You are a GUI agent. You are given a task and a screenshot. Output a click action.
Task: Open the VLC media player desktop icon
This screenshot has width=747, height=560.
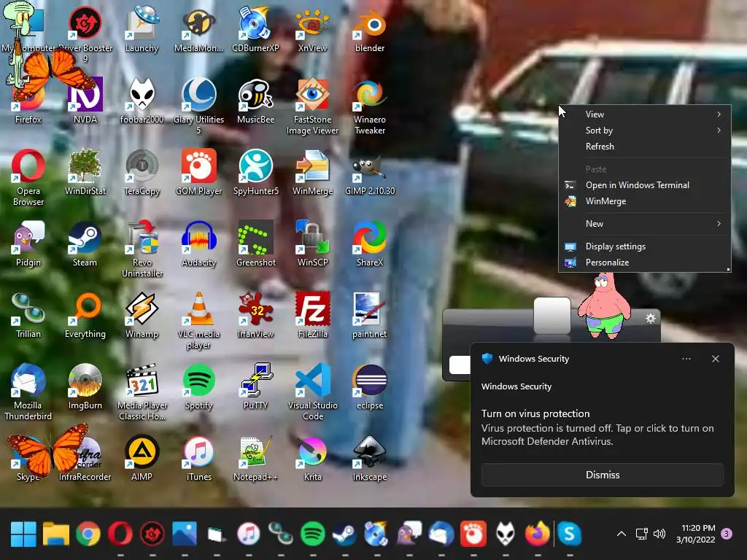(x=198, y=320)
